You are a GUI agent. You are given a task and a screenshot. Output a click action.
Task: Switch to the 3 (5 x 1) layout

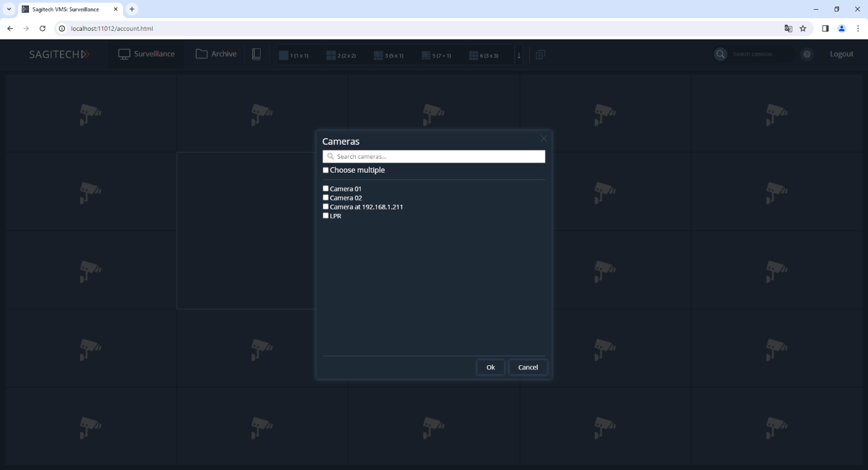pos(389,55)
